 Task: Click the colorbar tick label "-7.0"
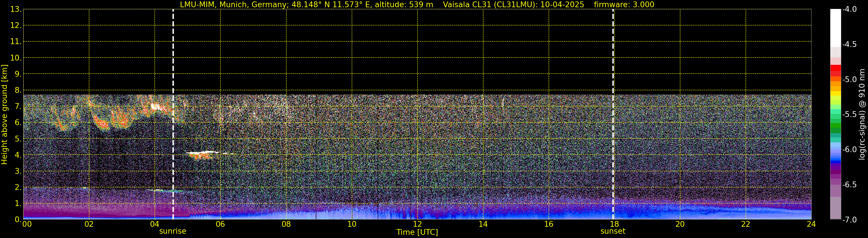tap(849, 220)
